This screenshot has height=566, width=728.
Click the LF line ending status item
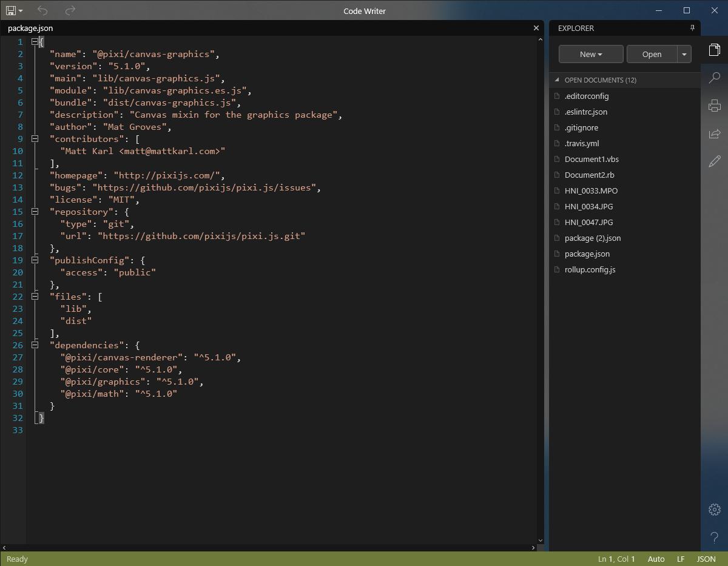pos(681,559)
